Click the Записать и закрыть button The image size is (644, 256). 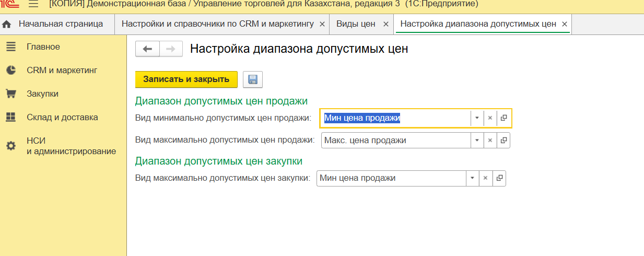click(186, 79)
